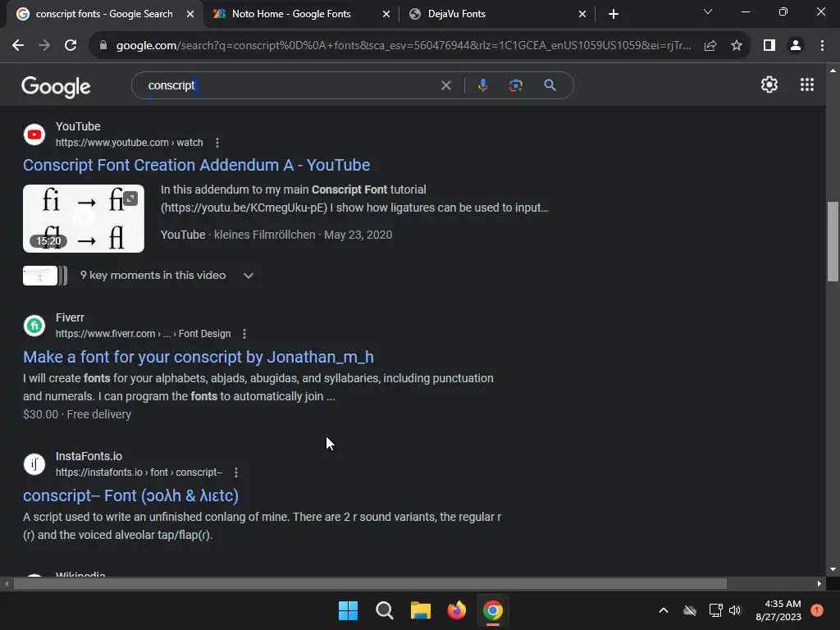This screenshot has width=840, height=630.
Task: Close the DejaVu Fonts tab
Action: click(x=582, y=14)
